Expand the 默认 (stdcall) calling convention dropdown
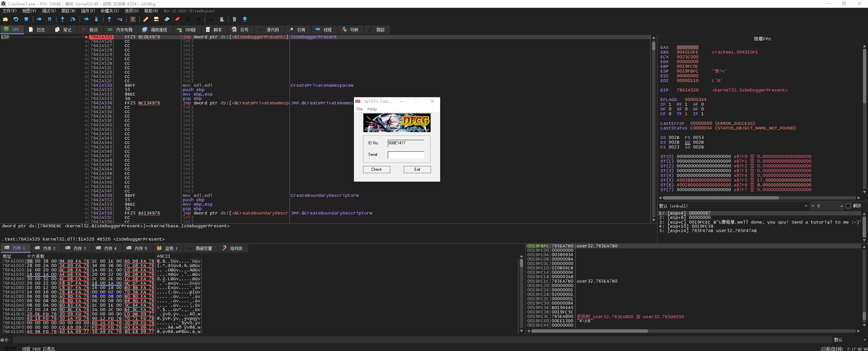Image resolution: width=868 pixels, height=351 pixels. (806, 206)
